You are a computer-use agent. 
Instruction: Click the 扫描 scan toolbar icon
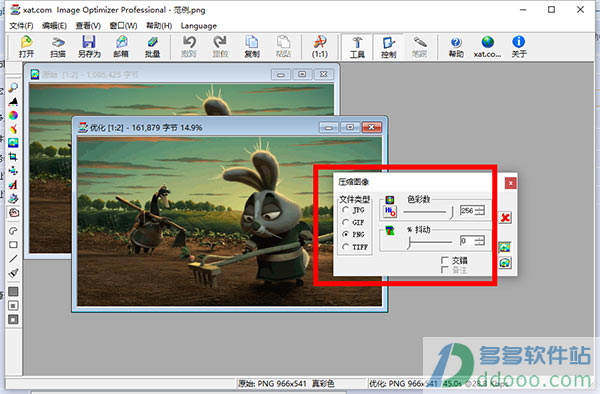[58, 47]
